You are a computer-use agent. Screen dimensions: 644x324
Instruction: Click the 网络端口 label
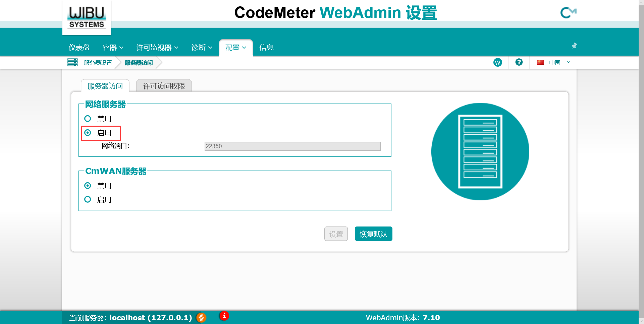(115, 146)
